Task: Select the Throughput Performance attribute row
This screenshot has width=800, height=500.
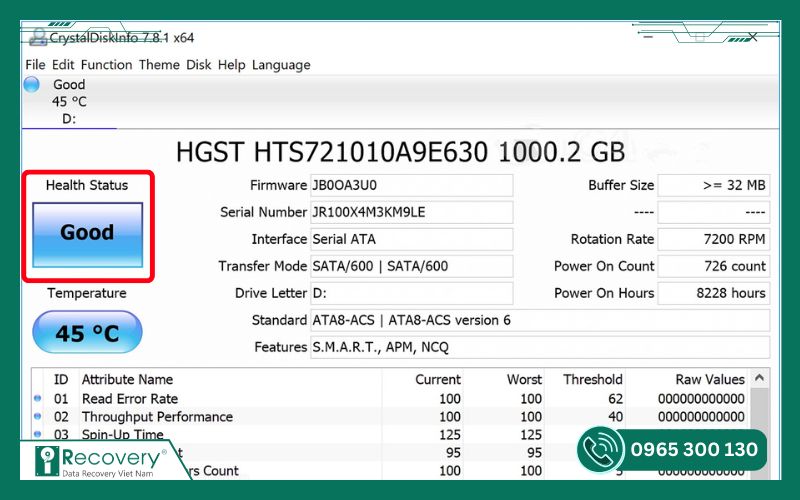Action: (x=389, y=417)
